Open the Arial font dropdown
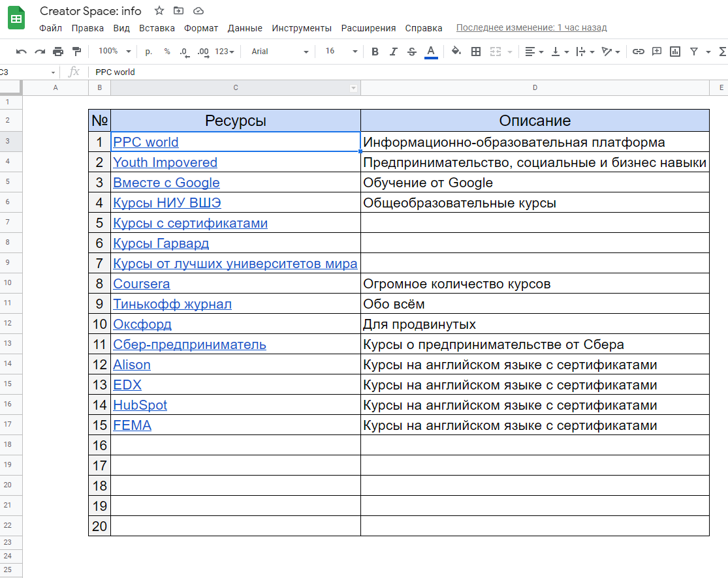The image size is (728, 578). [x=280, y=52]
